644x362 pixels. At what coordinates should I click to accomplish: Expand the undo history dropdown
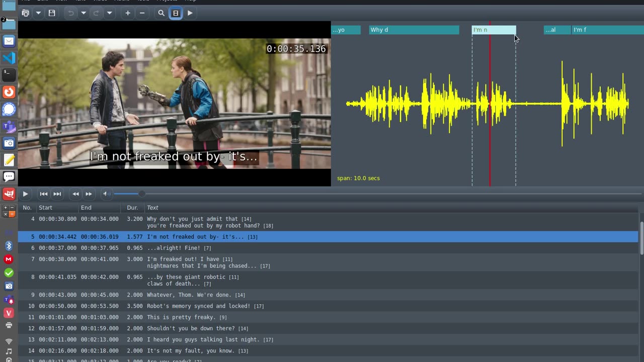[84, 13]
